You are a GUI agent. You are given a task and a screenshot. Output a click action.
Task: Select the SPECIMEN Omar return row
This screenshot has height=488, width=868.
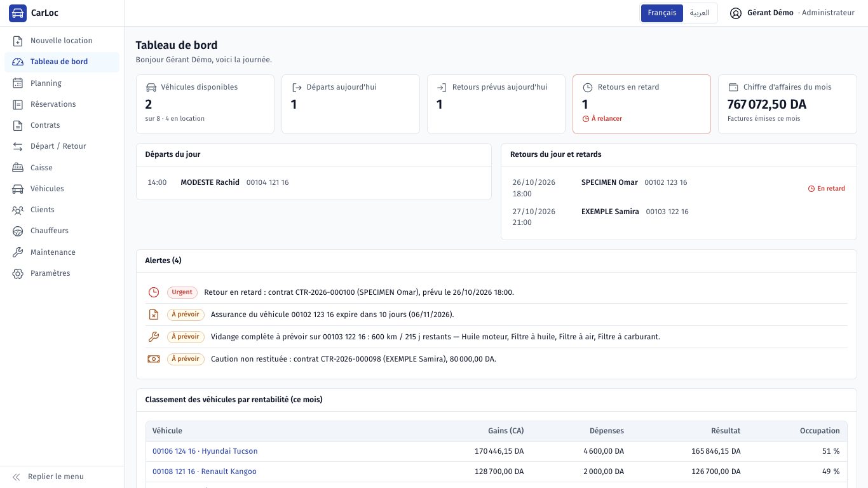click(679, 188)
